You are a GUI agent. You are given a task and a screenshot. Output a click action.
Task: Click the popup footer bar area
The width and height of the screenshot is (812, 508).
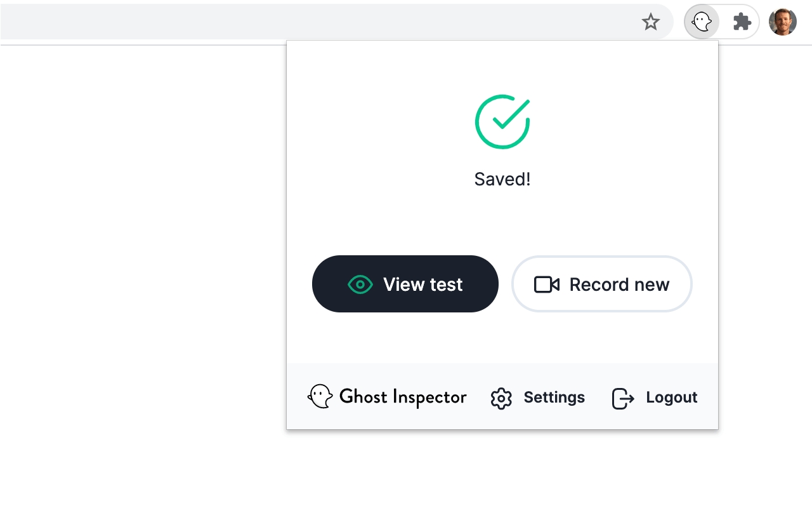502,396
